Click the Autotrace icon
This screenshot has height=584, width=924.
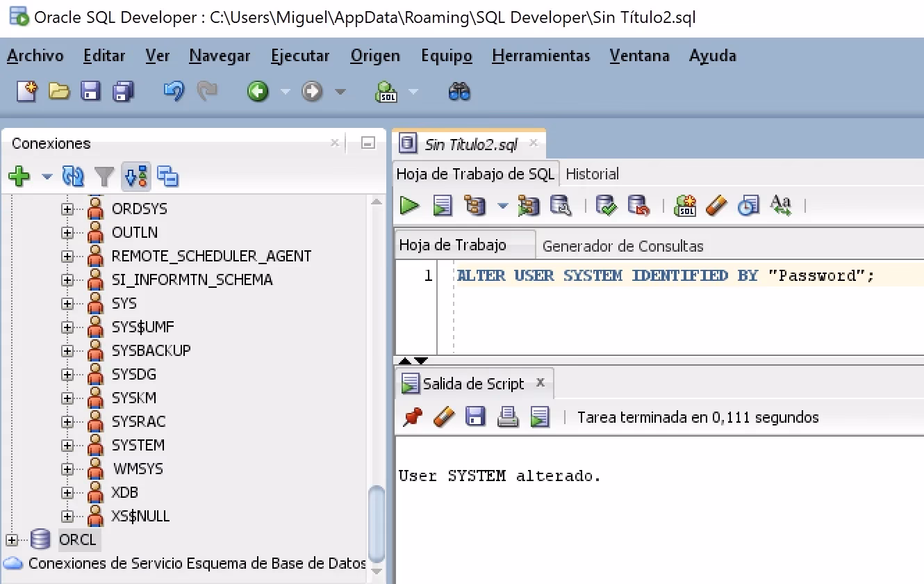[x=529, y=205]
